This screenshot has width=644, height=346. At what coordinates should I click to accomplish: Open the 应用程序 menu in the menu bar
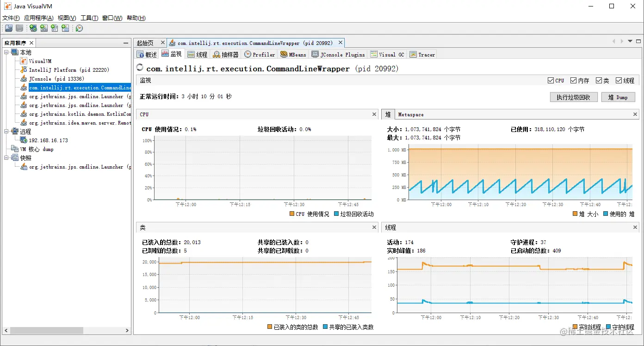pyautogui.click(x=39, y=18)
